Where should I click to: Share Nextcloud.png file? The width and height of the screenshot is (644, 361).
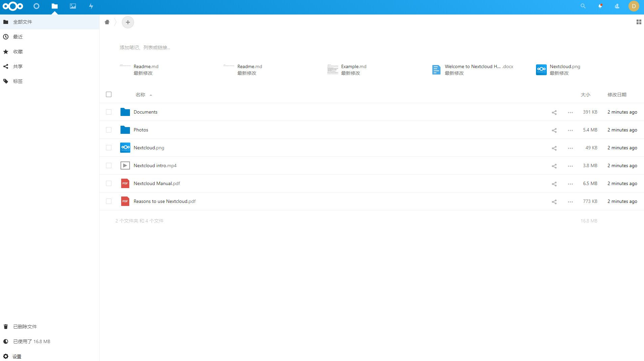(x=554, y=148)
